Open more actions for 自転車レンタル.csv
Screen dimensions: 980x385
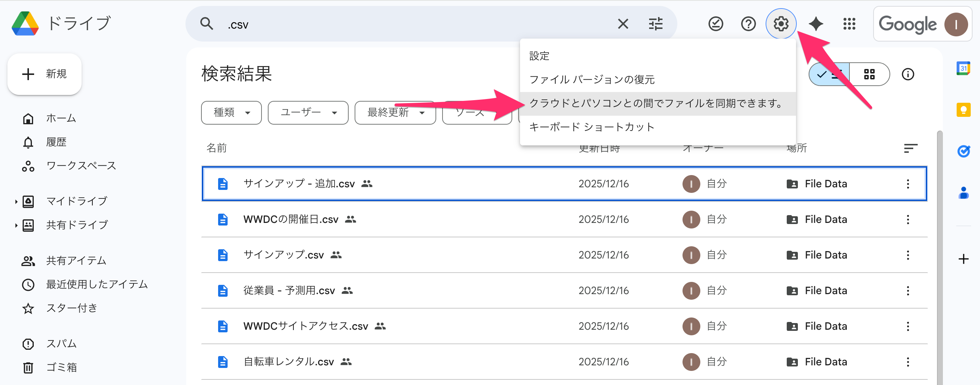pos(908,362)
